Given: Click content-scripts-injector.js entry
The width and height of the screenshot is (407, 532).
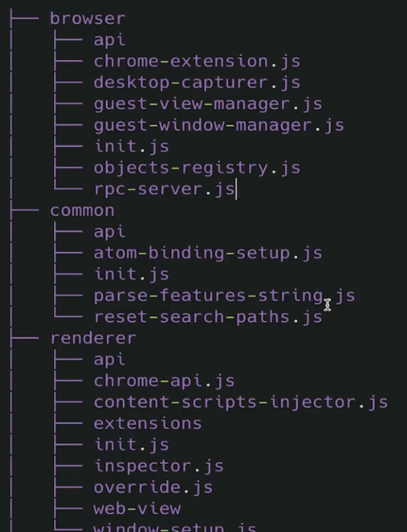Looking at the screenshot, I should point(240,403).
